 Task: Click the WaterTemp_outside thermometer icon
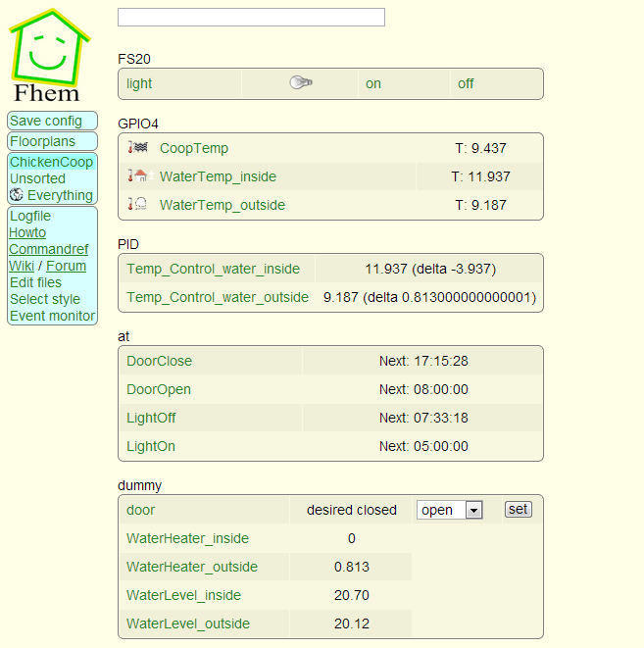(137, 204)
